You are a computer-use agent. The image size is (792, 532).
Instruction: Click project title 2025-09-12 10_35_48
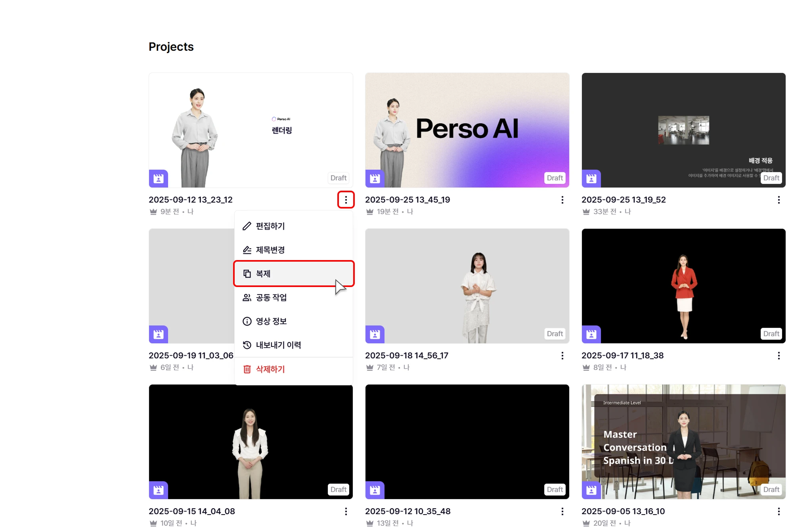(407, 511)
